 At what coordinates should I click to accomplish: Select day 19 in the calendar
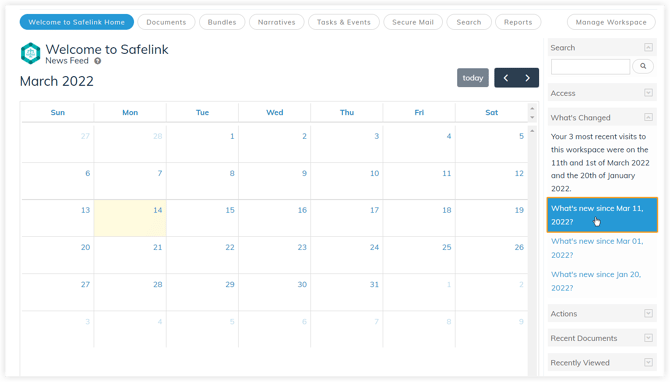[491, 218]
